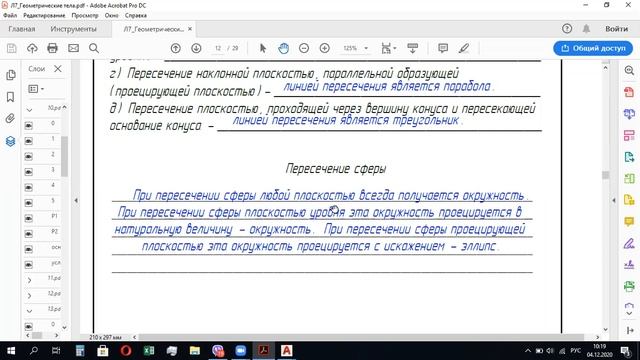Open the Редактирование menu
640x360 pixels.
tap(44, 16)
